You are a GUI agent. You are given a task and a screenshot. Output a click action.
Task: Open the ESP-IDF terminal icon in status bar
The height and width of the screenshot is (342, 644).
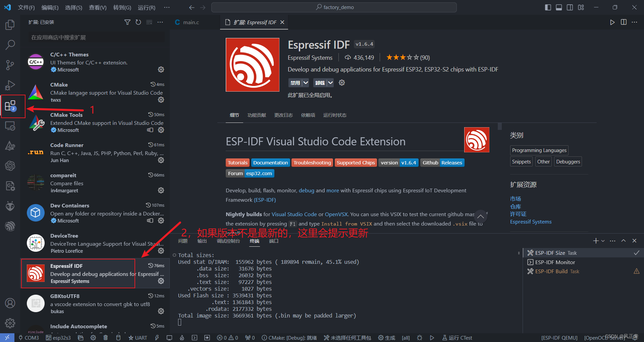click(x=195, y=338)
